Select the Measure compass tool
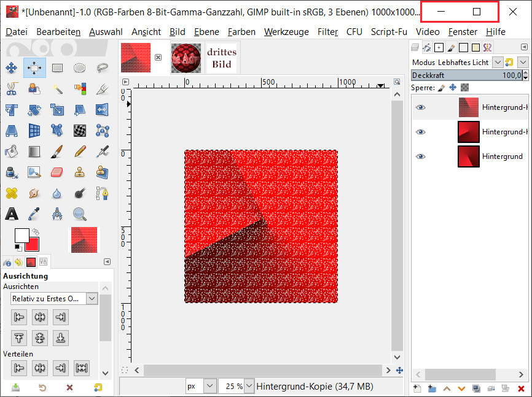This screenshot has height=397, width=532. click(x=57, y=214)
